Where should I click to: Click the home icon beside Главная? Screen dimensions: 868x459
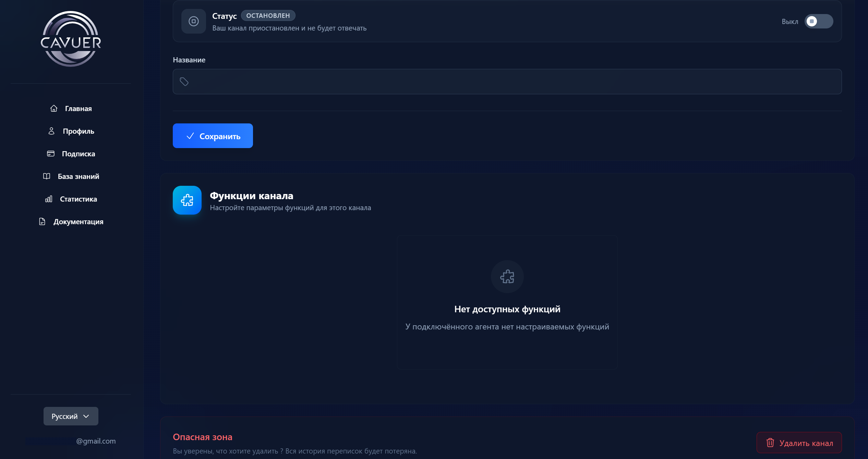pyautogui.click(x=54, y=108)
